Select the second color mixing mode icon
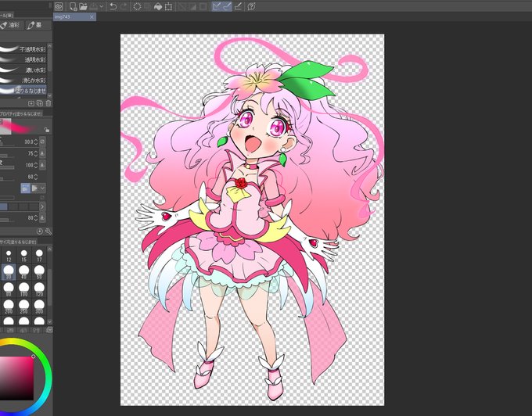This screenshot has width=532, height=416. coord(34,188)
